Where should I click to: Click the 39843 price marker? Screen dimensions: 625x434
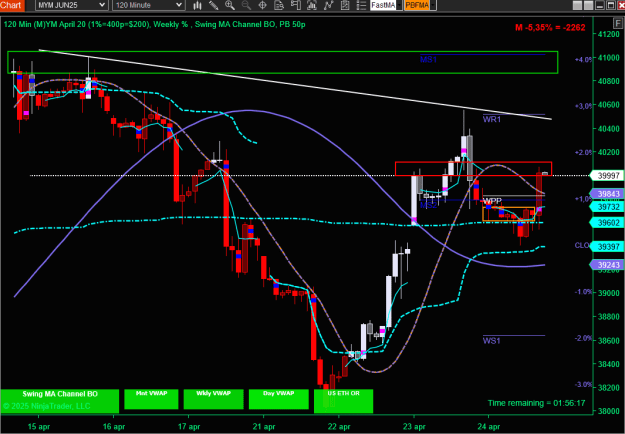(x=607, y=194)
